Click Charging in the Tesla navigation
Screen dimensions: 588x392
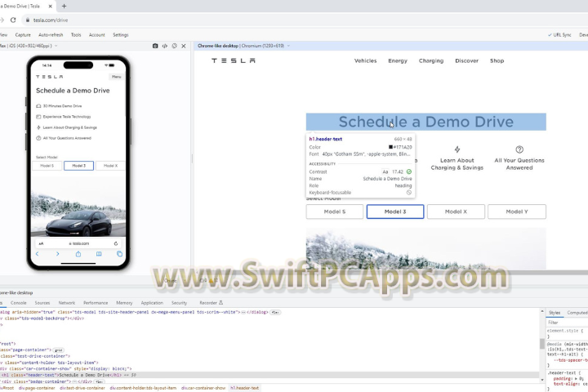(431, 60)
